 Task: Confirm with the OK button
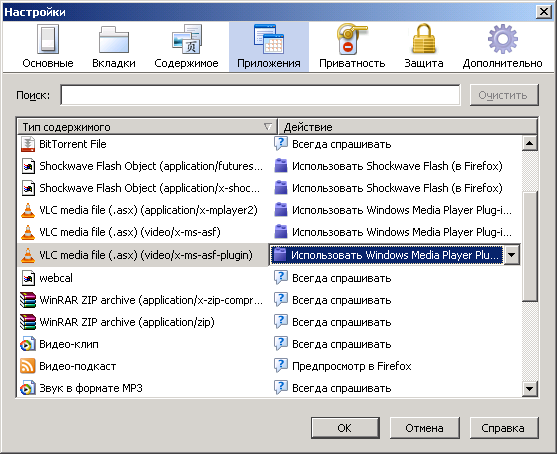click(345, 428)
